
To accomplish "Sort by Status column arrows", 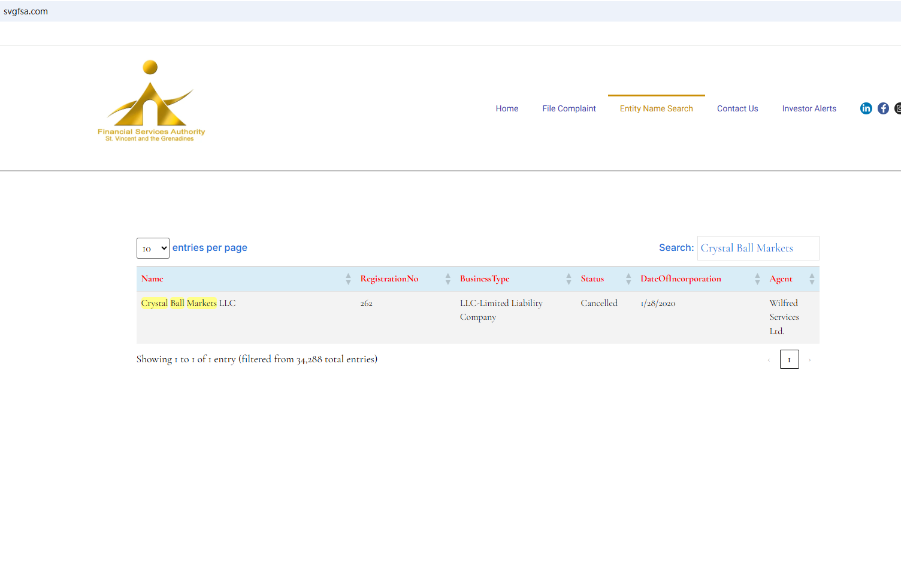I will [x=628, y=279].
